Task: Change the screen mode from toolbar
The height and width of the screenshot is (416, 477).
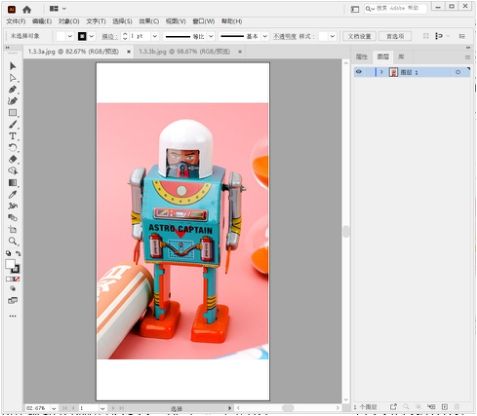Action: (13, 300)
